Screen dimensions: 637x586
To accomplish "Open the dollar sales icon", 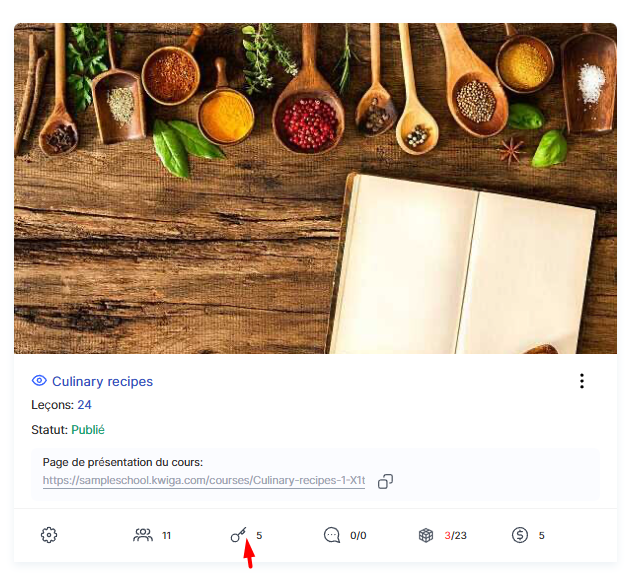I will pyautogui.click(x=520, y=535).
